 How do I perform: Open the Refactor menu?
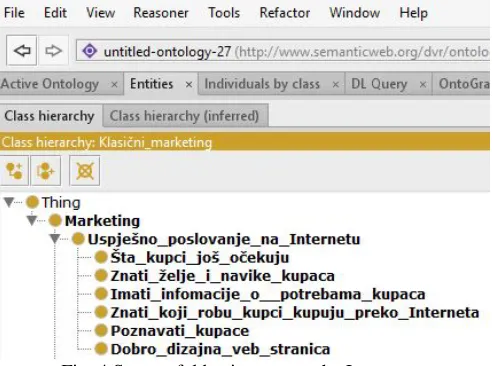[285, 13]
